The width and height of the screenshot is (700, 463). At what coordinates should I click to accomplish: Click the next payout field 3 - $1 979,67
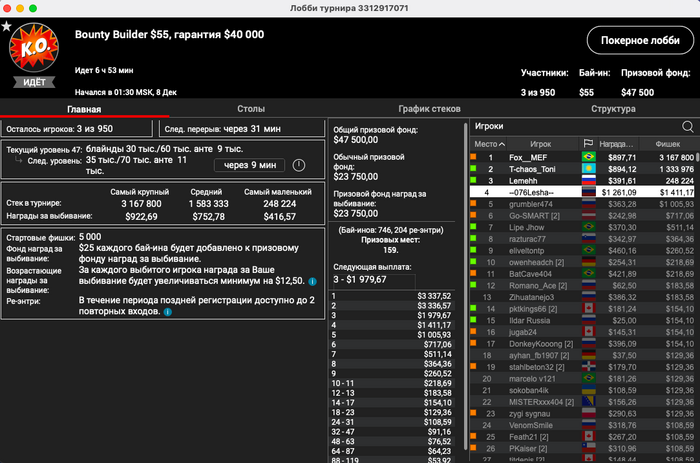click(x=374, y=279)
